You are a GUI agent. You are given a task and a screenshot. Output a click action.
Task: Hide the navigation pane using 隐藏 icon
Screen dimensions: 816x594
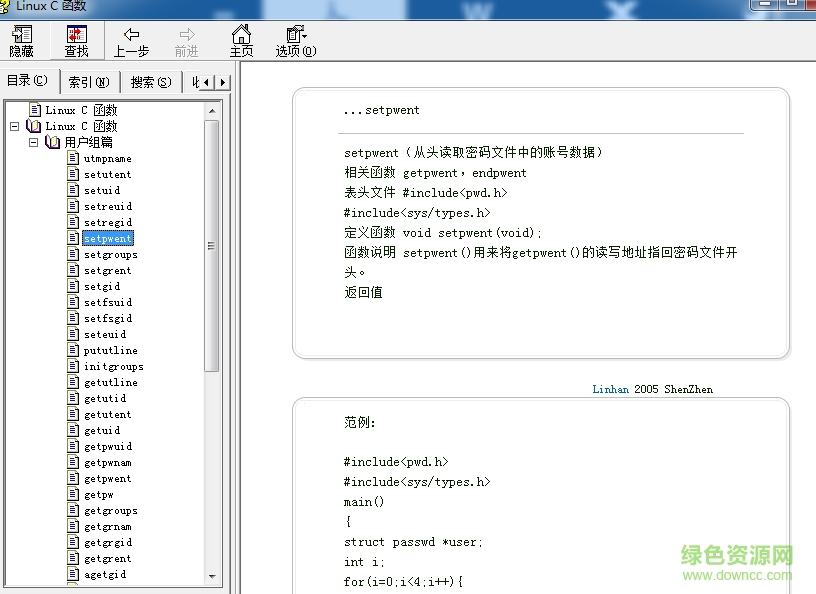(20, 40)
